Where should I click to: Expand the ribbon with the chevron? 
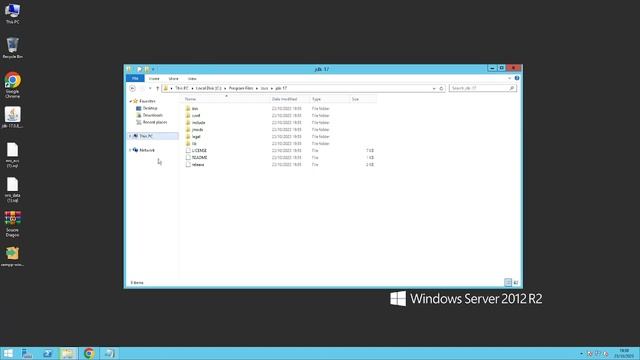pyautogui.click(x=509, y=78)
